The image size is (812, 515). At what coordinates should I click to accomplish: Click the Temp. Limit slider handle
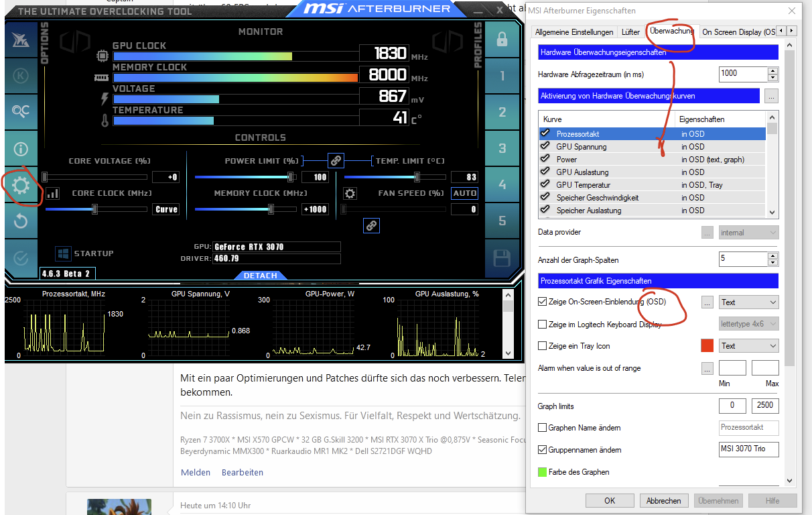tap(417, 177)
